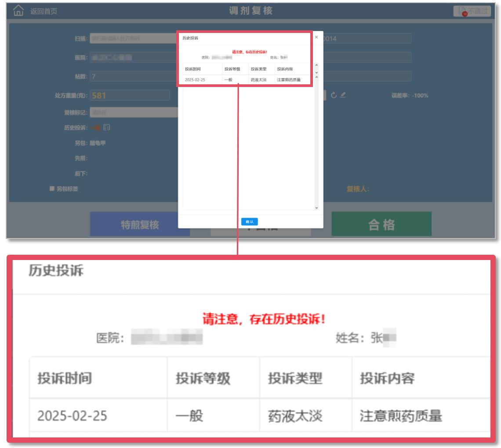Open the 复核标记 dropdown
Screen dimensions: 501x448
point(134,112)
